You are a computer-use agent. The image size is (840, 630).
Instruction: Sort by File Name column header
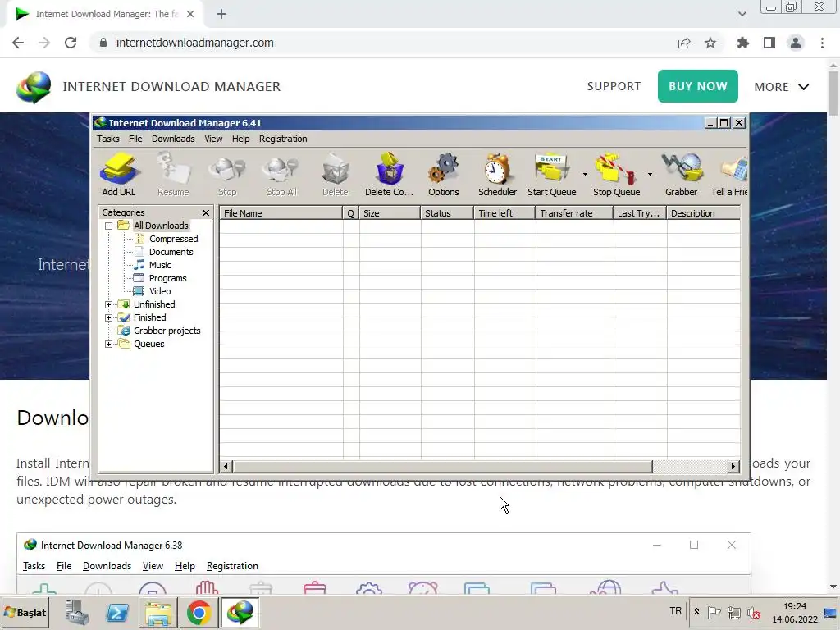click(x=281, y=213)
